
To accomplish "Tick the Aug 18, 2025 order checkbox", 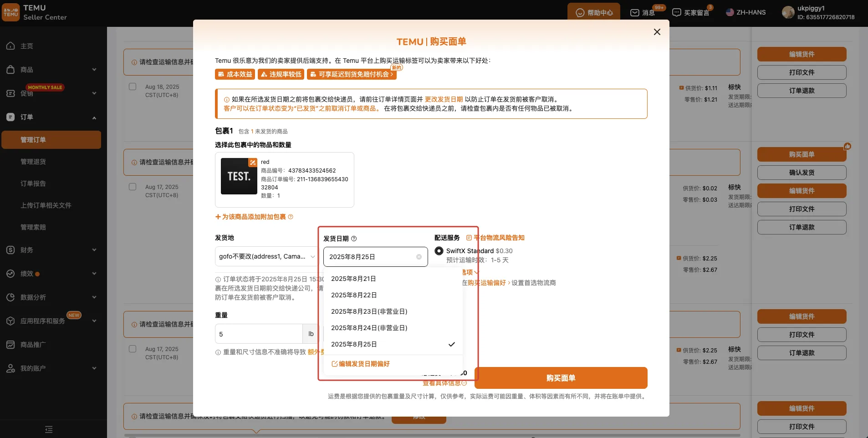I will pyautogui.click(x=133, y=87).
